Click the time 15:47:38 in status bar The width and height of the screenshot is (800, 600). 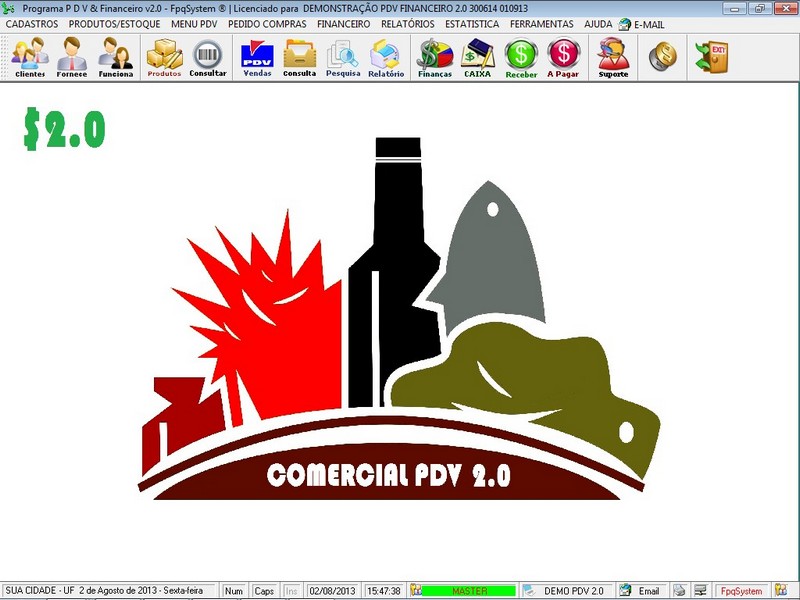pyautogui.click(x=384, y=591)
